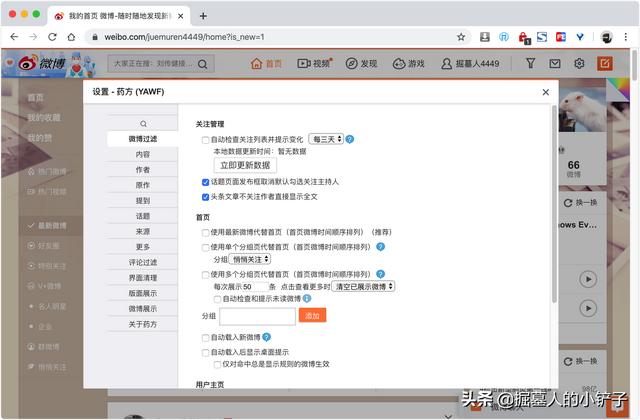Image resolution: width=640 pixels, height=420 pixels.
Task: Check 仅对命中总是显示规则的微博生效
Action: pos(217,364)
